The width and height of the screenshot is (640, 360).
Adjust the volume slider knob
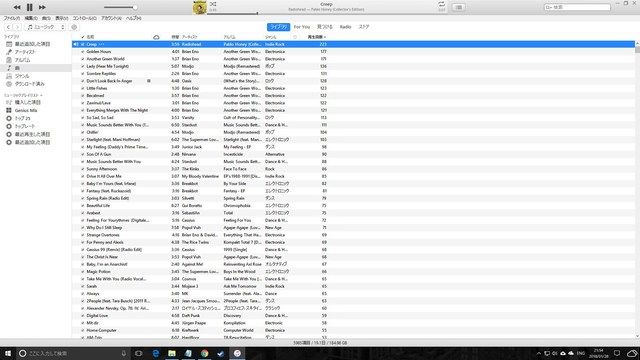coord(135,7)
